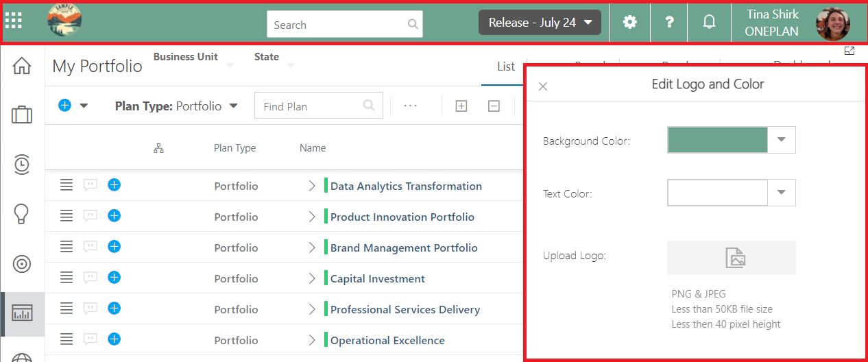
Task: Open the Product Innovation Portfolio link
Action: [402, 217]
